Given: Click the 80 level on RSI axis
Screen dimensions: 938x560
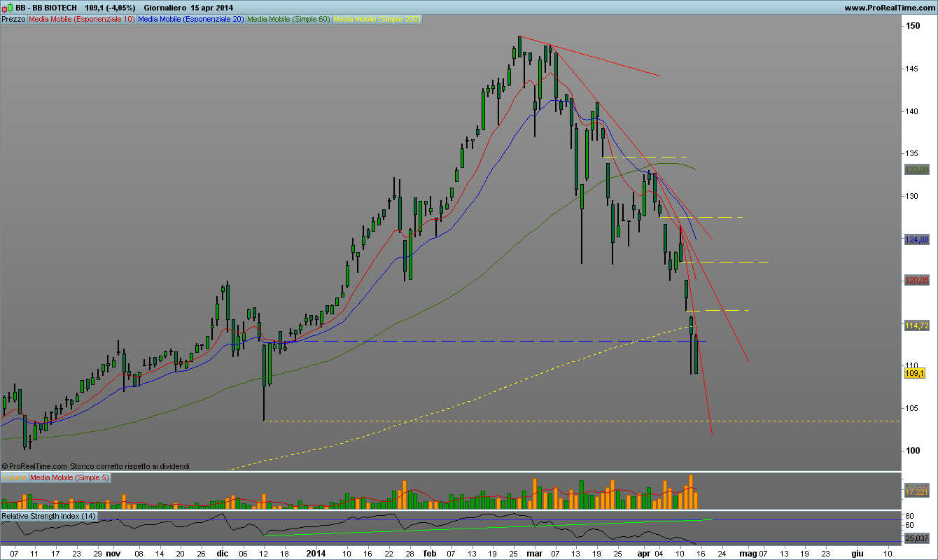Looking at the screenshot, I should coord(911,517).
